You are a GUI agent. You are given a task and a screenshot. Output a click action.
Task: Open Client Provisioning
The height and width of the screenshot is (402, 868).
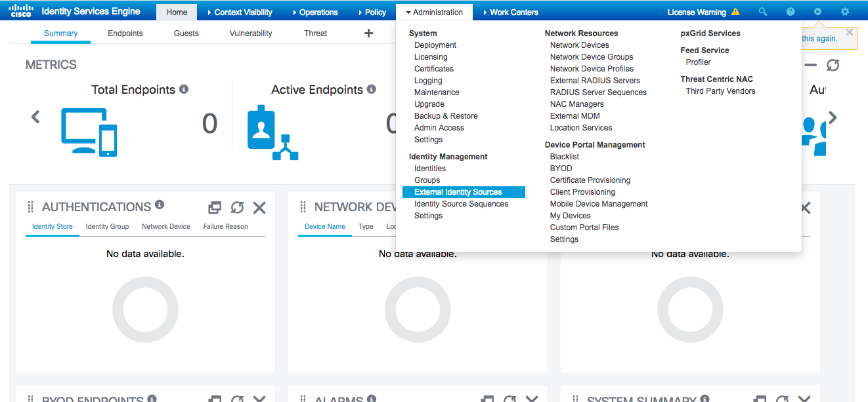click(x=582, y=192)
